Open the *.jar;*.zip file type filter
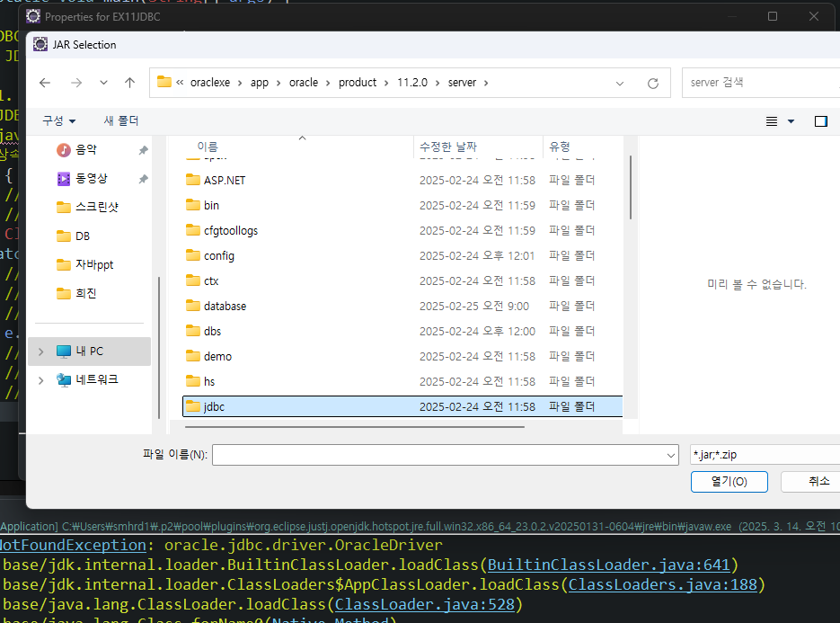The height and width of the screenshot is (623, 840). click(x=765, y=455)
